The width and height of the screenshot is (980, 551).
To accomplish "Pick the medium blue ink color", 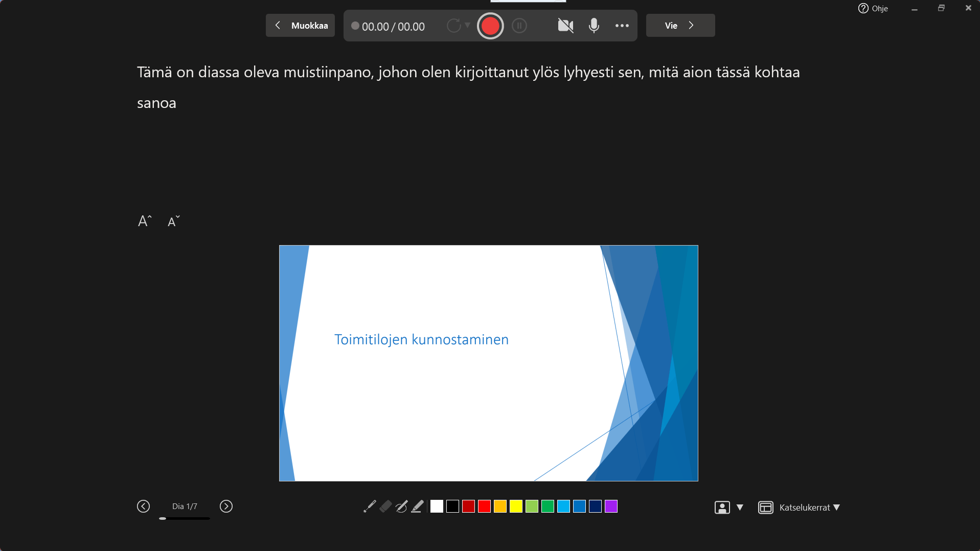I will (580, 506).
